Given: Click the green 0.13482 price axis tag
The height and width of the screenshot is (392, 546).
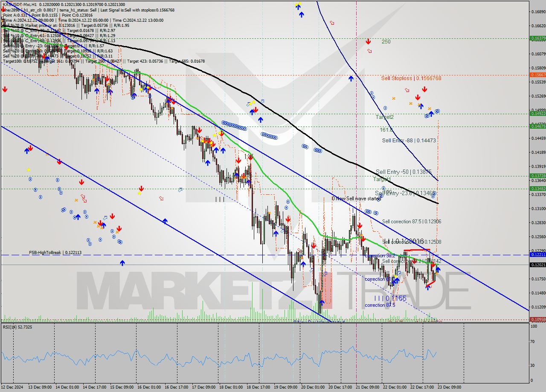Looking at the screenshot, I should [537, 188].
